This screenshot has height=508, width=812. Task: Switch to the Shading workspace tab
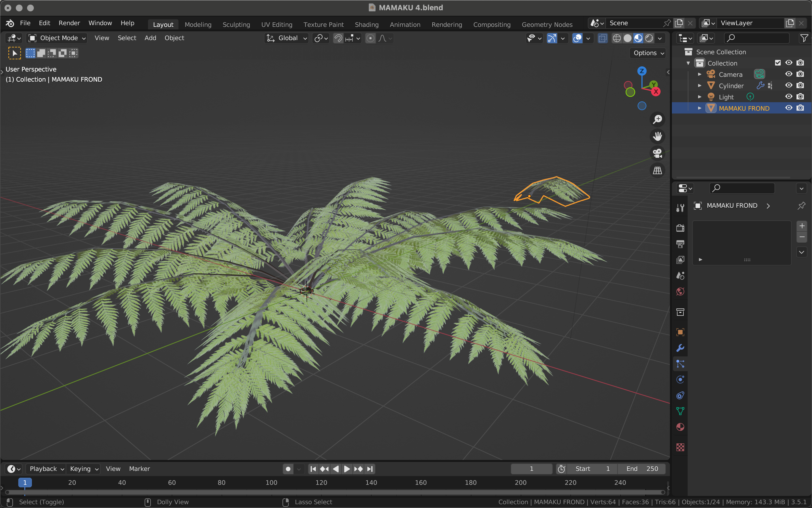click(367, 24)
